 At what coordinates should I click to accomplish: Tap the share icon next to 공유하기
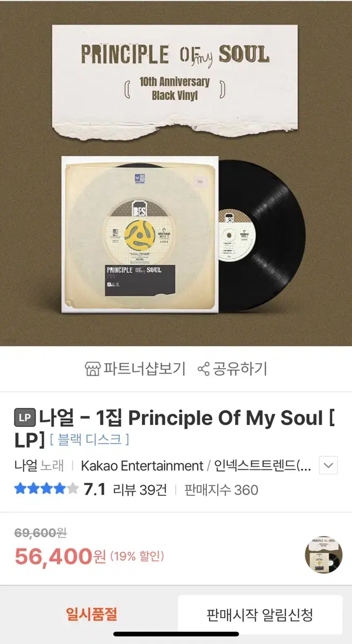204,369
